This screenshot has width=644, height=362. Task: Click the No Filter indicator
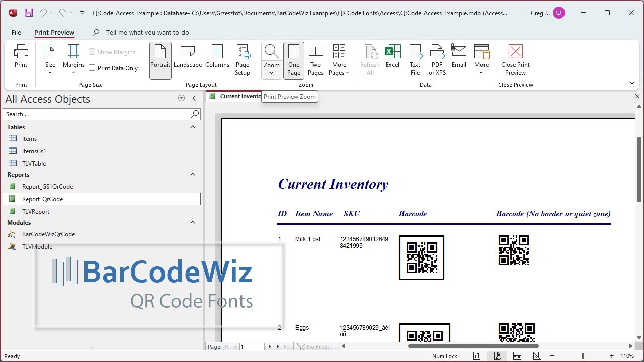coord(314,347)
